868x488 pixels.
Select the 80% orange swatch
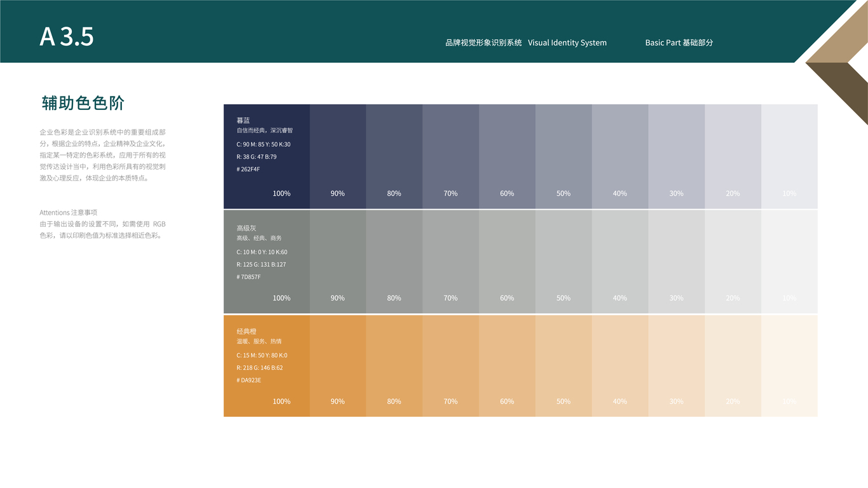[x=394, y=366]
